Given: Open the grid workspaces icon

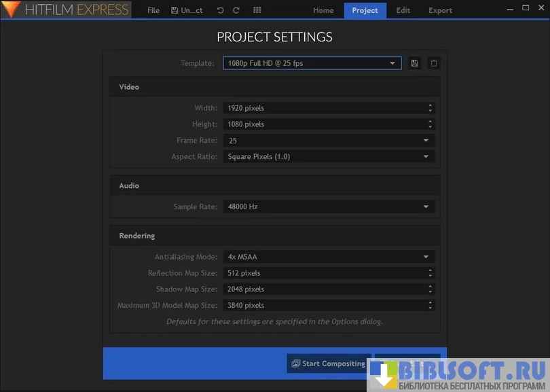Looking at the screenshot, I should pos(257,10).
